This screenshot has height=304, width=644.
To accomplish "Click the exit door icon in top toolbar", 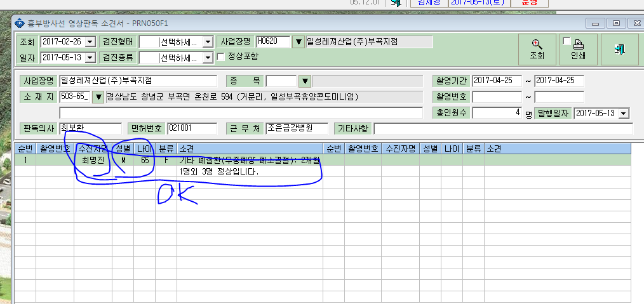I will coord(396,3).
